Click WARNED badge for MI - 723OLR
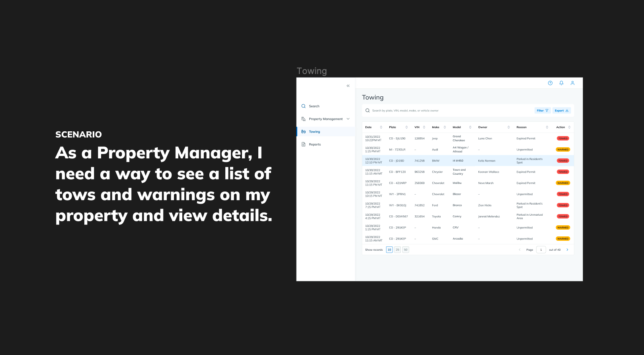 click(563, 150)
